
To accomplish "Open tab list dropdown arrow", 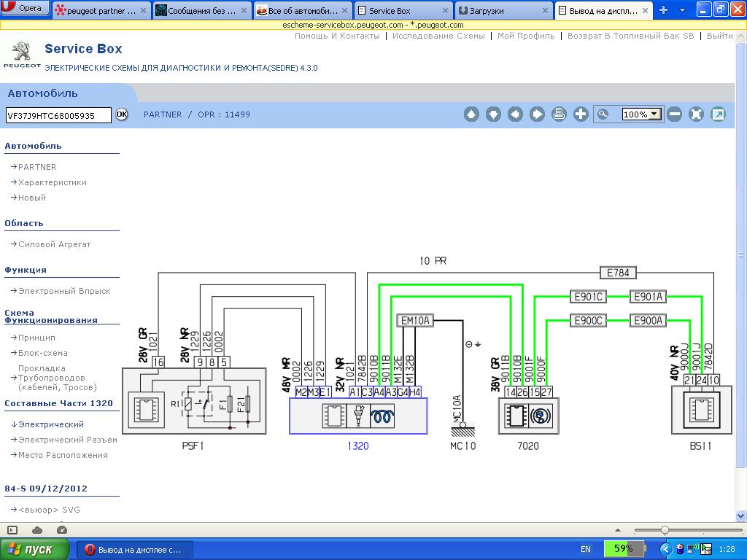I will pos(682,10).
